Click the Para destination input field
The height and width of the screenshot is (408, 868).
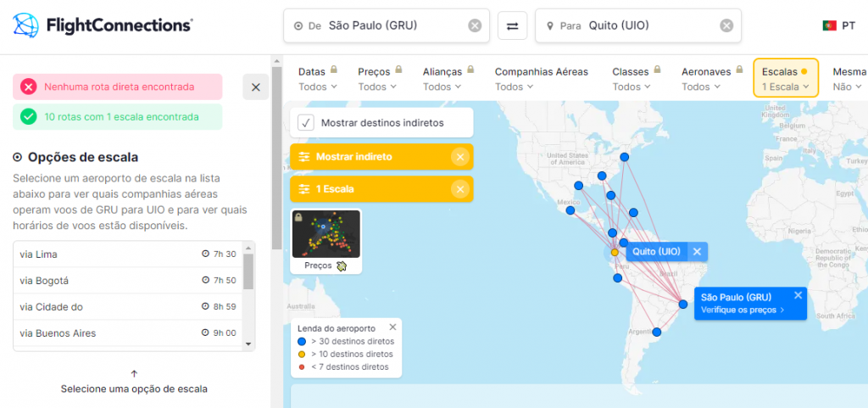[x=638, y=25]
